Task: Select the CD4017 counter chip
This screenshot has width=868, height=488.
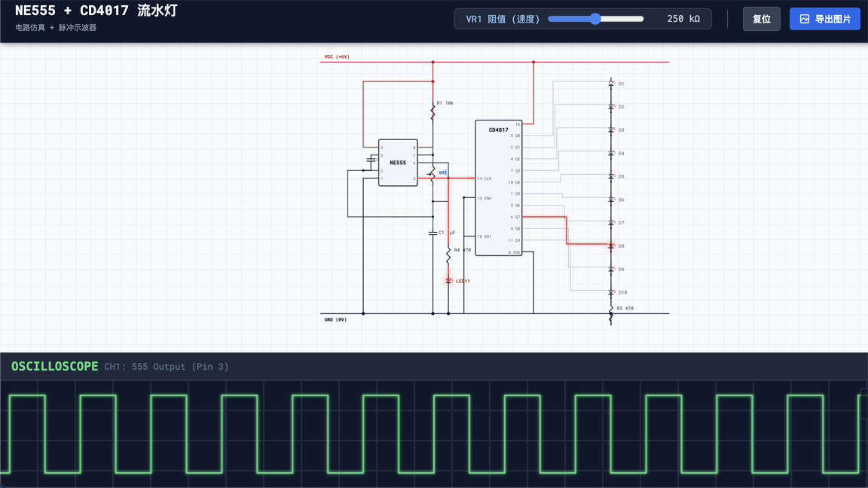Action: click(x=498, y=188)
